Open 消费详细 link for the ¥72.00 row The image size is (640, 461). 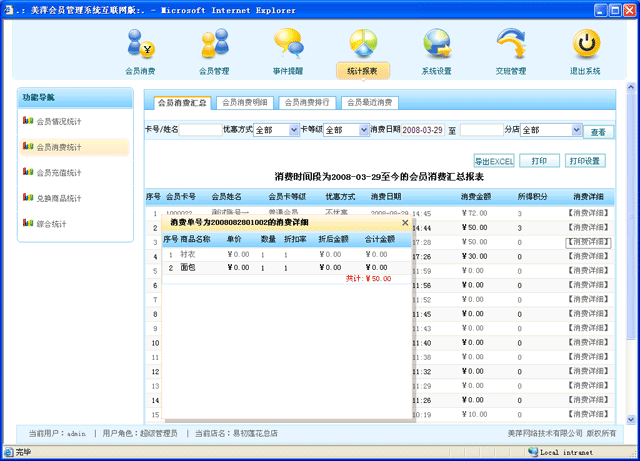tap(588, 213)
